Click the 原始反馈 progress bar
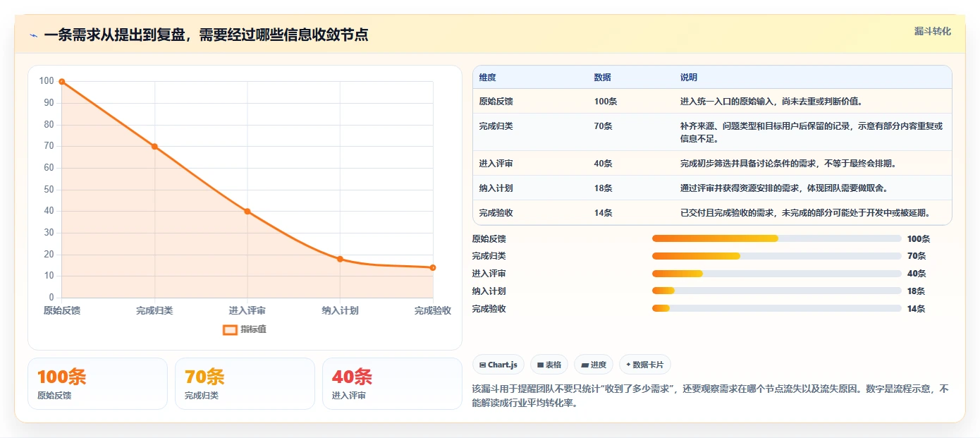This screenshot has width=980, height=438. pyautogui.click(x=777, y=238)
